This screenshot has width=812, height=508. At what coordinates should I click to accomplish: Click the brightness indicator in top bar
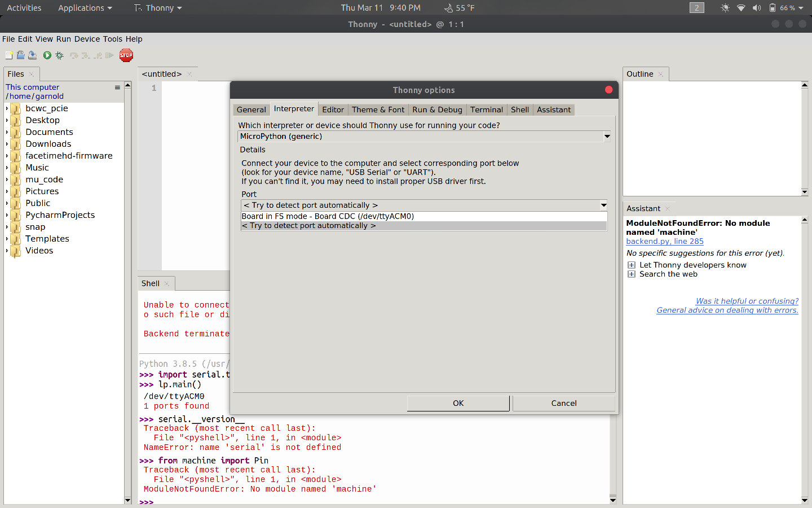click(725, 8)
